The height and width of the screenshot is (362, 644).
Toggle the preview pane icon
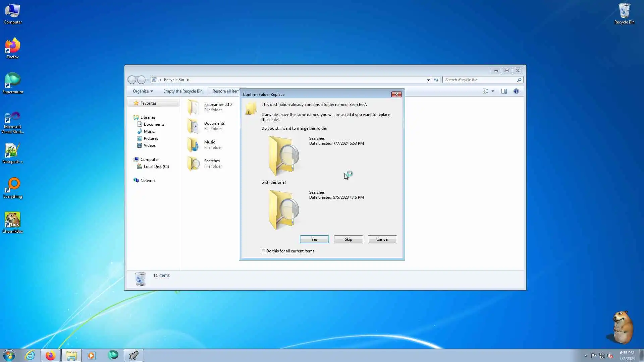click(504, 91)
